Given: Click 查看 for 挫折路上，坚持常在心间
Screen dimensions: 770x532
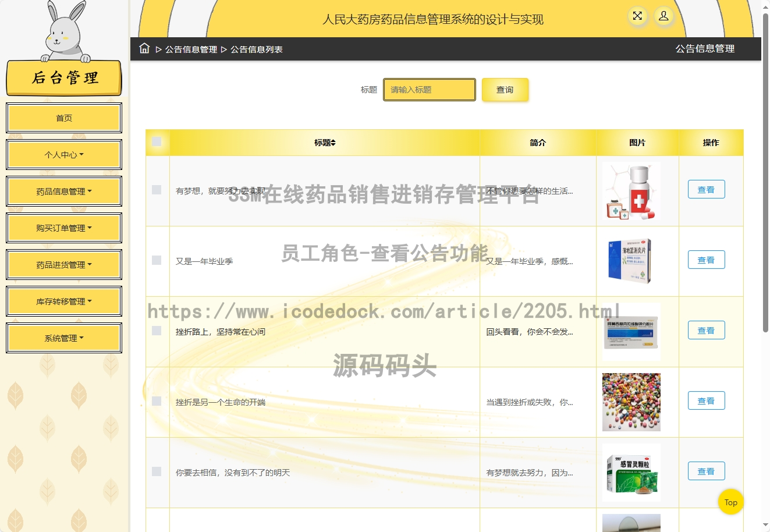Looking at the screenshot, I should click(706, 330).
